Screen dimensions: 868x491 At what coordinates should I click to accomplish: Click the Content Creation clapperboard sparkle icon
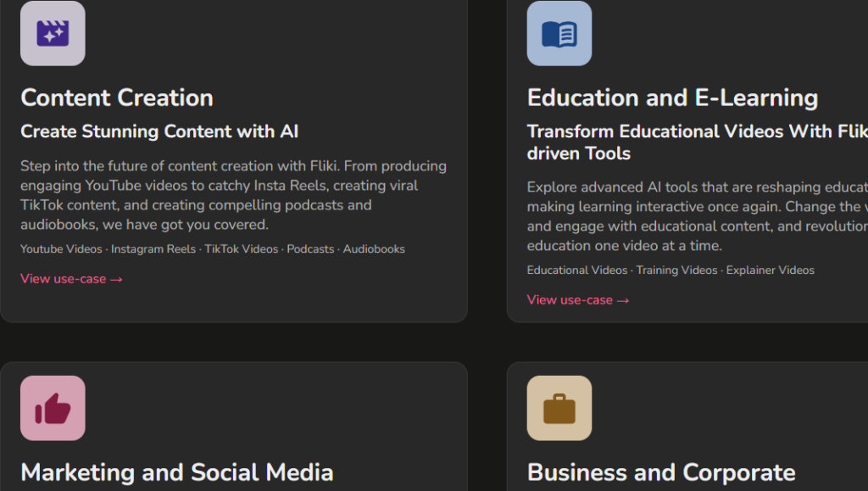point(53,33)
